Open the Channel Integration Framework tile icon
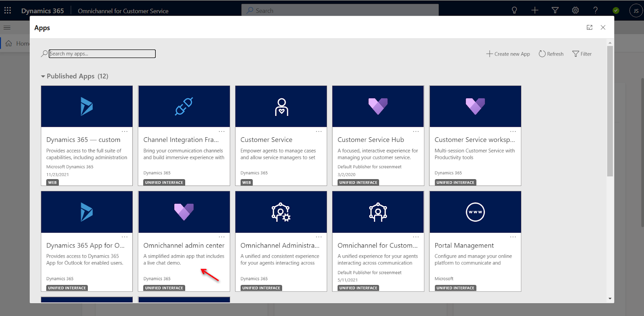 (x=184, y=107)
